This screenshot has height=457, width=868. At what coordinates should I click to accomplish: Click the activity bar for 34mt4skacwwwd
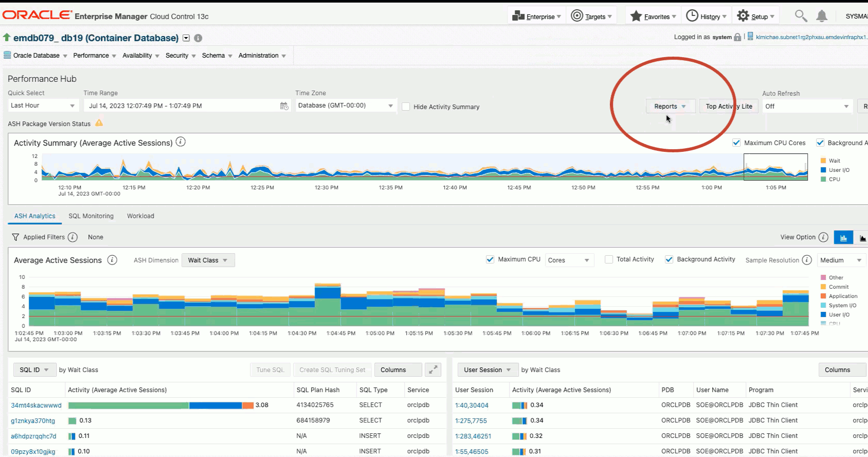pyautogui.click(x=161, y=405)
